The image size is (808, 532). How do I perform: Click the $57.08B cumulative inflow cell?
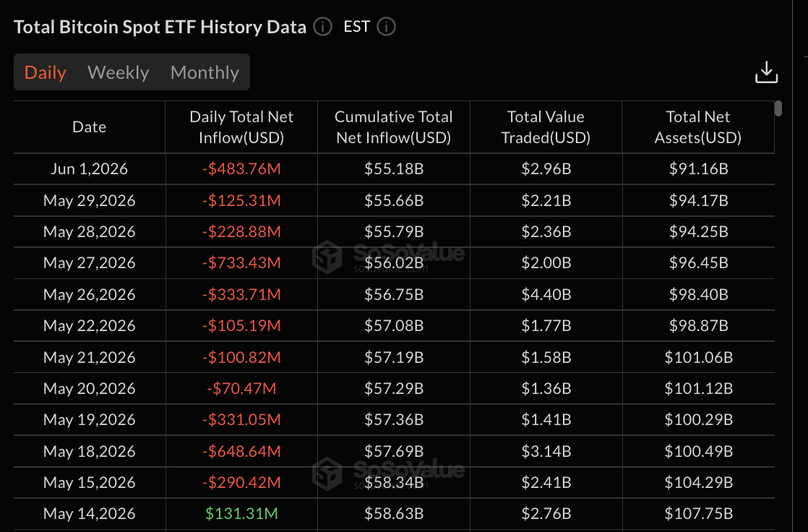[x=394, y=326]
